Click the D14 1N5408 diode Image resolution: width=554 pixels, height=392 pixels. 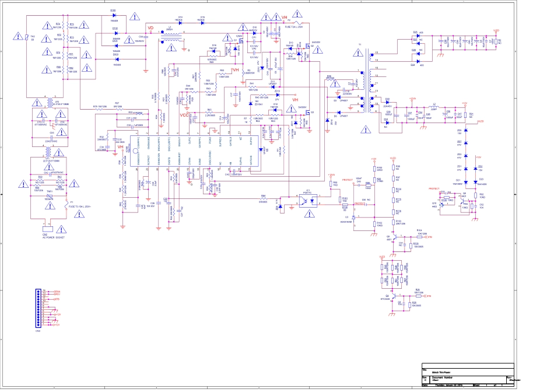point(180,23)
